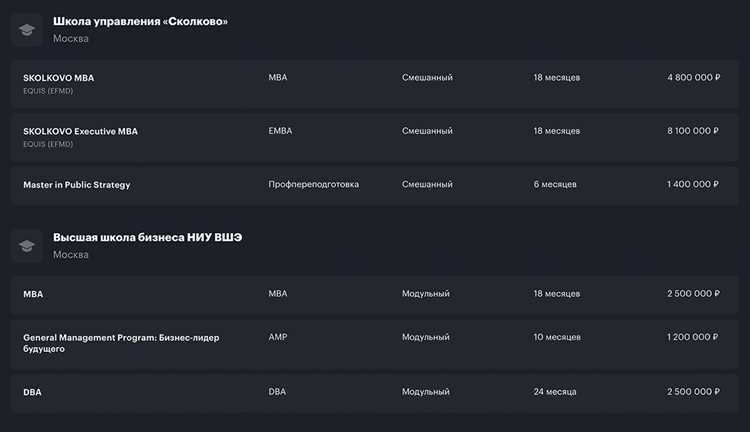Select the HSE MBA program title

click(33, 294)
